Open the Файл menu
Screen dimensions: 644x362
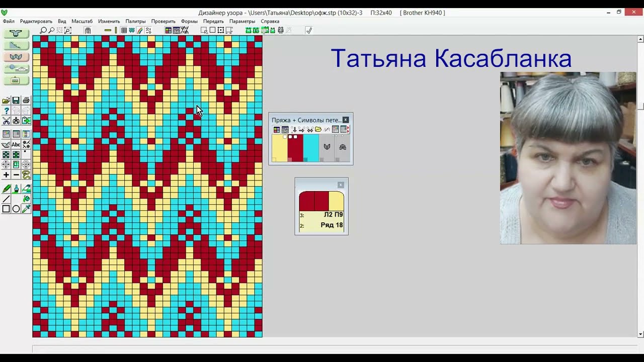coord(9,22)
